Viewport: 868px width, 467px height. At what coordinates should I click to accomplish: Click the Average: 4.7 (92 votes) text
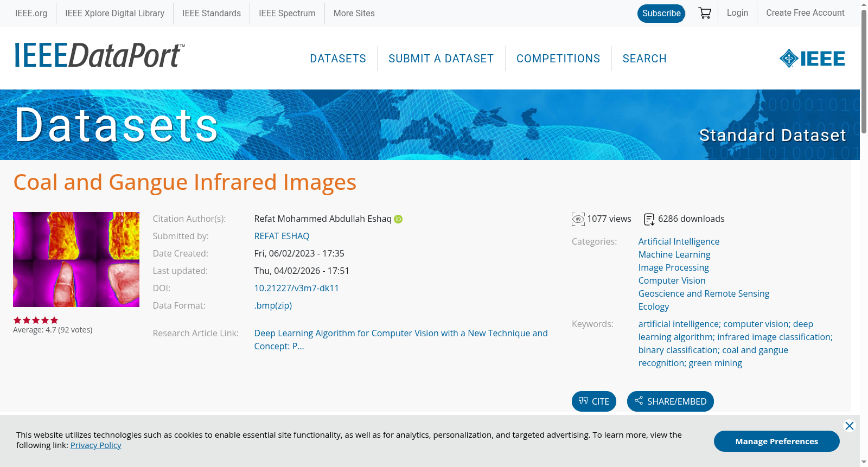coord(53,330)
